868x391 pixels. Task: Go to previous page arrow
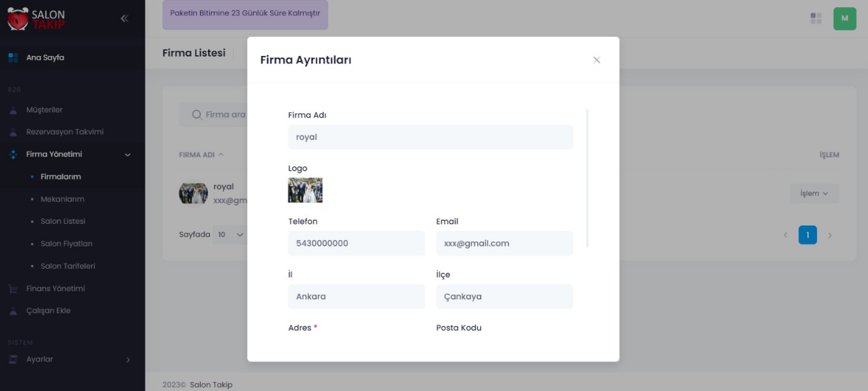785,235
